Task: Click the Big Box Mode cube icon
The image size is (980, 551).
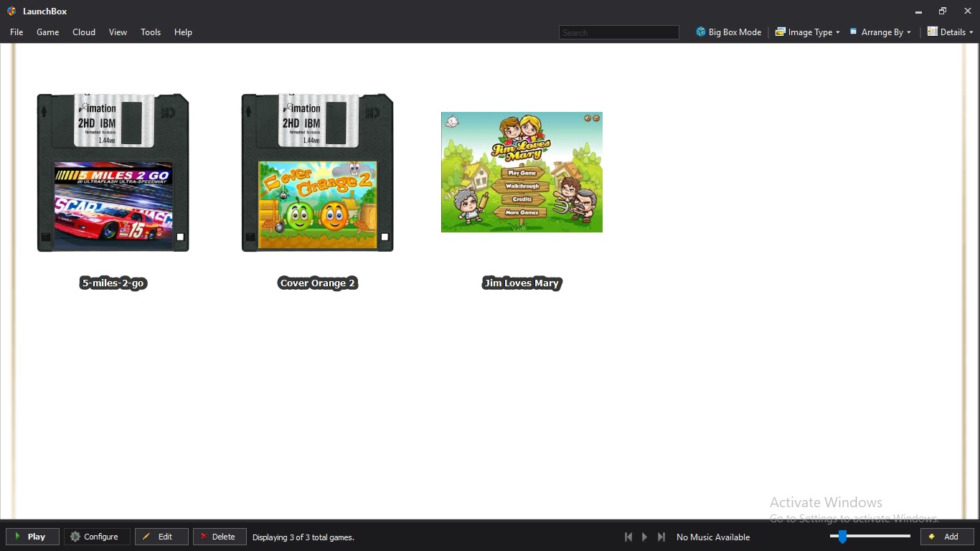Action: pyautogui.click(x=701, y=32)
